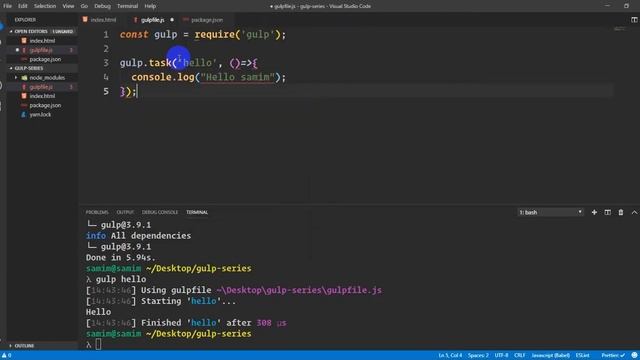Image resolution: width=640 pixels, height=360 pixels.
Task: Restore down the VS Code window
Action: coord(626,6)
